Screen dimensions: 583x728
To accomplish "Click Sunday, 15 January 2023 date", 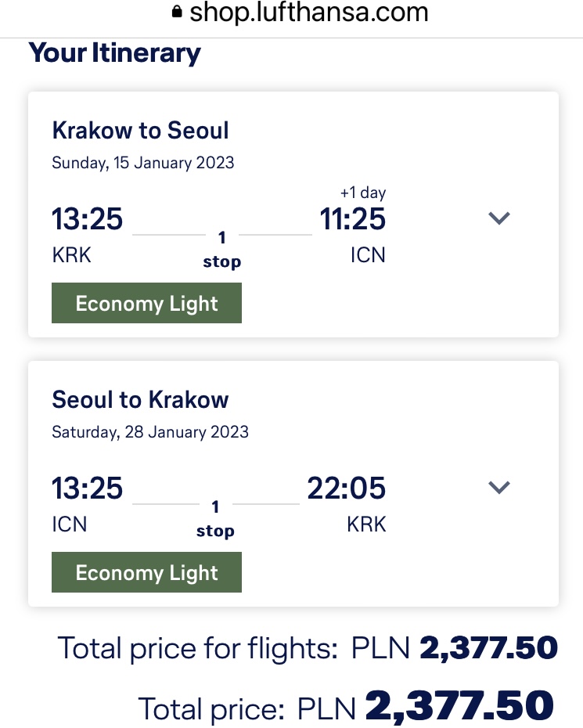I will (x=143, y=163).
